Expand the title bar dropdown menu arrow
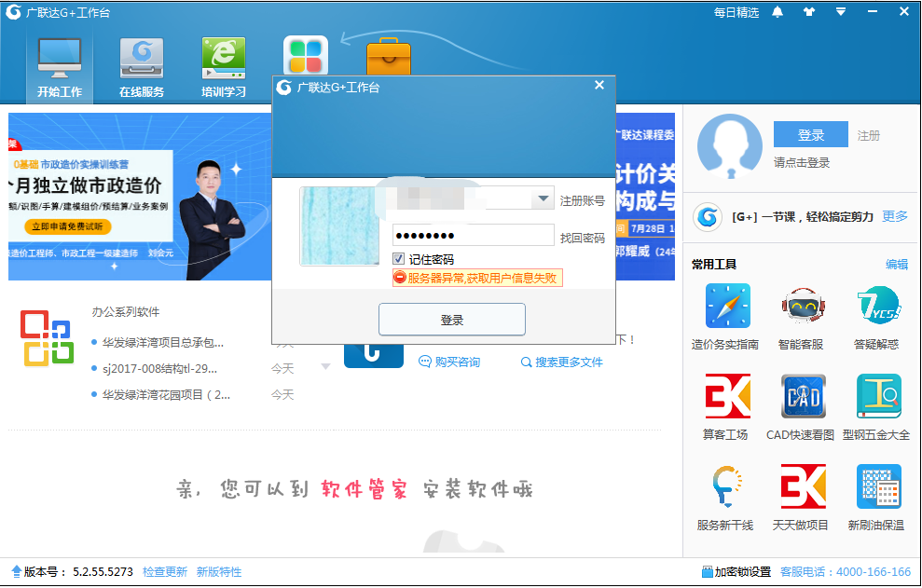 [841, 12]
